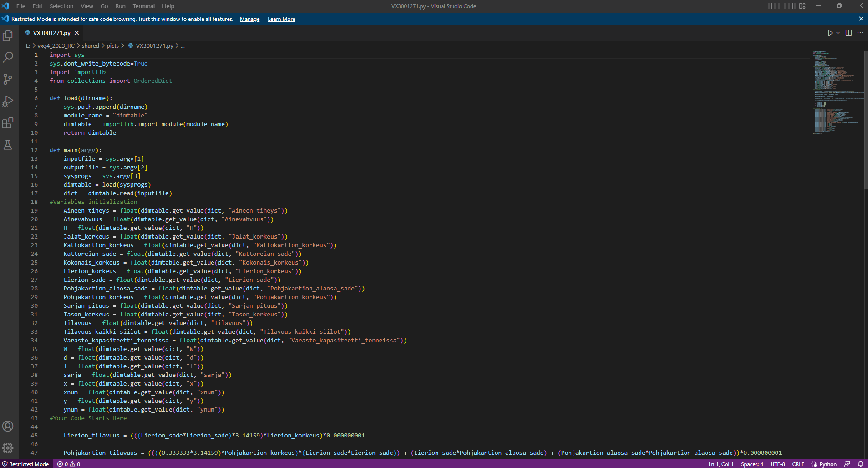The image size is (868, 468).
Task: Toggle the primary side bar layout
Action: pyautogui.click(x=772, y=6)
